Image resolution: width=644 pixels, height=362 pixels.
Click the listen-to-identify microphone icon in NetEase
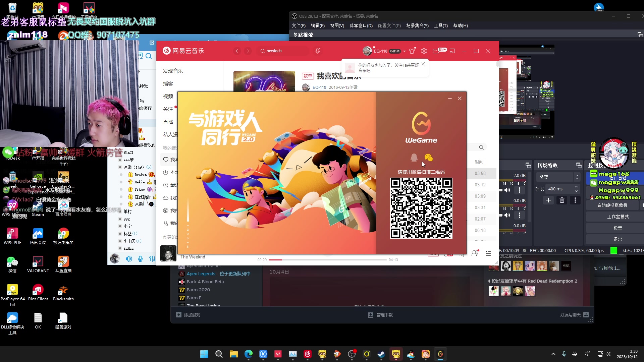pyautogui.click(x=318, y=51)
